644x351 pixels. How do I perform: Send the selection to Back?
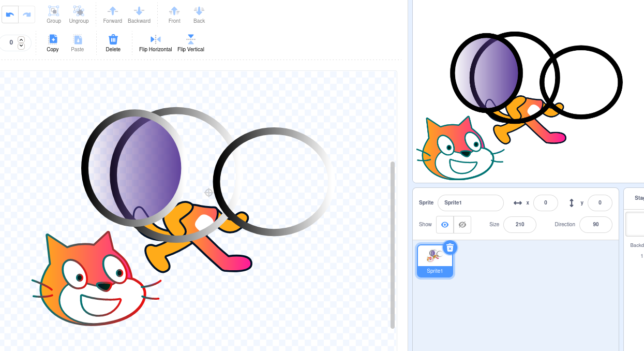click(x=199, y=14)
